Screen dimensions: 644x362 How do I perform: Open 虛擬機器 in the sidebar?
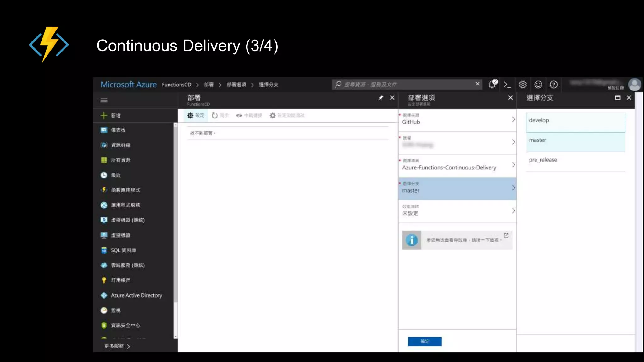115,235
